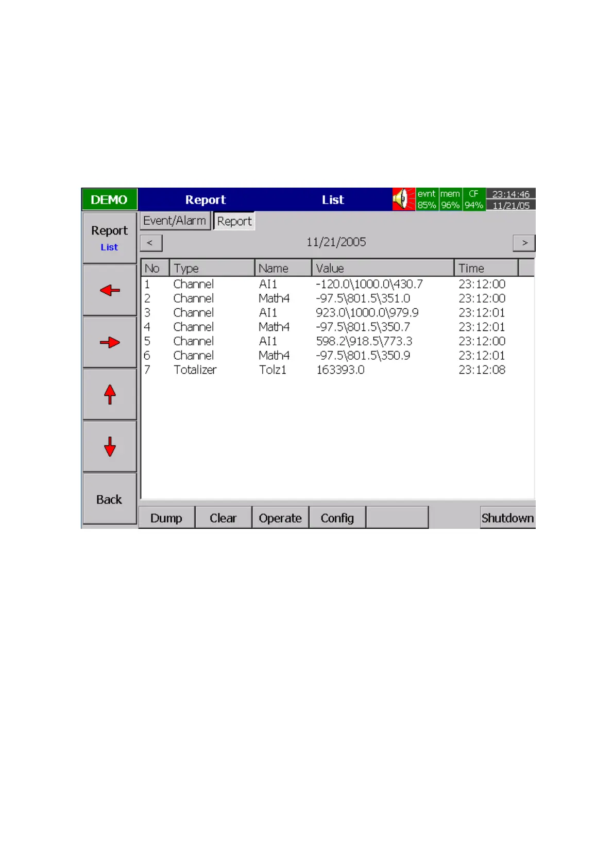Click the alarm speaker icon
Image resolution: width=613 pixels, height=868 pixels.
click(x=403, y=199)
